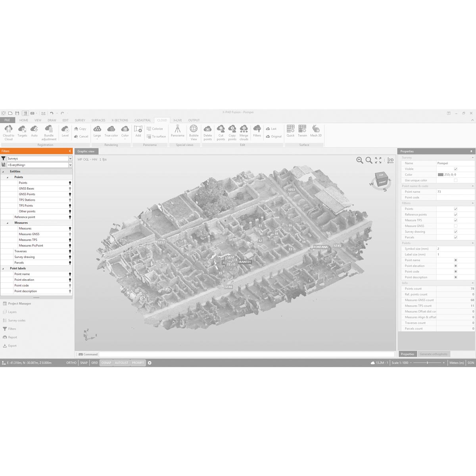The image size is (476, 476).
Task: Click the Delete points icon
Action: pyautogui.click(x=207, y=129)
